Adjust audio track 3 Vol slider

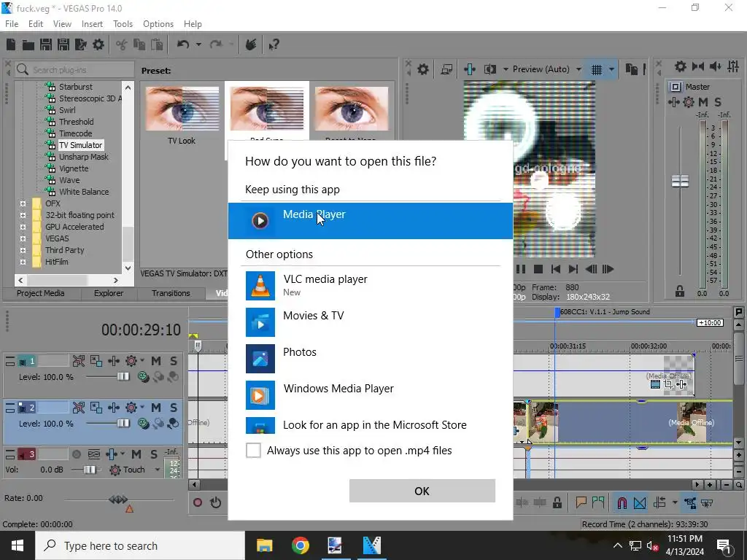[89, 470]
